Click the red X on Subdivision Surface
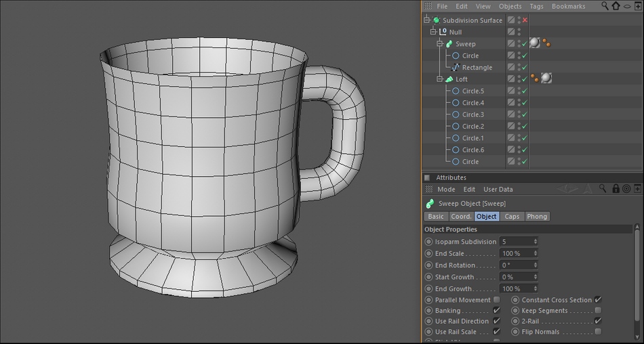The image size is (644, 344). [x=525, y=20]
